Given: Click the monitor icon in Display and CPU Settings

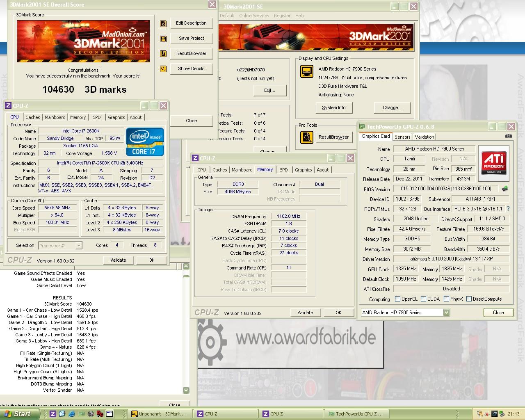Looking at the screenshot, I should (307, 72).
